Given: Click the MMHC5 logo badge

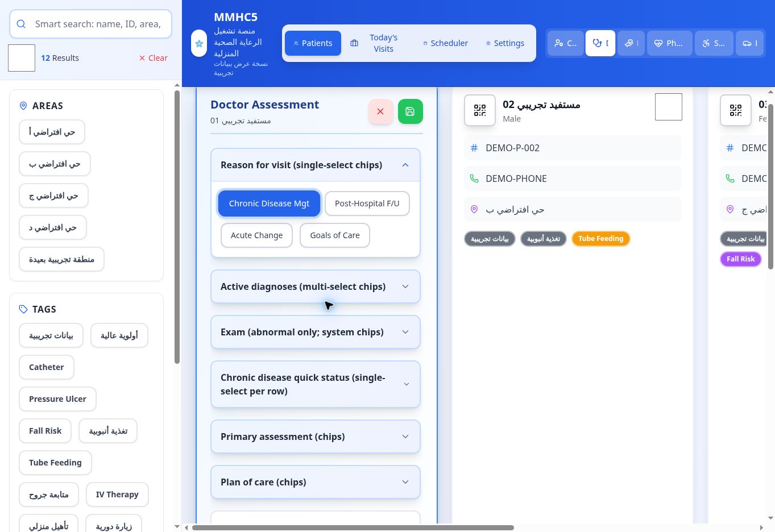Looking at the screenshot, I should 199,43.
